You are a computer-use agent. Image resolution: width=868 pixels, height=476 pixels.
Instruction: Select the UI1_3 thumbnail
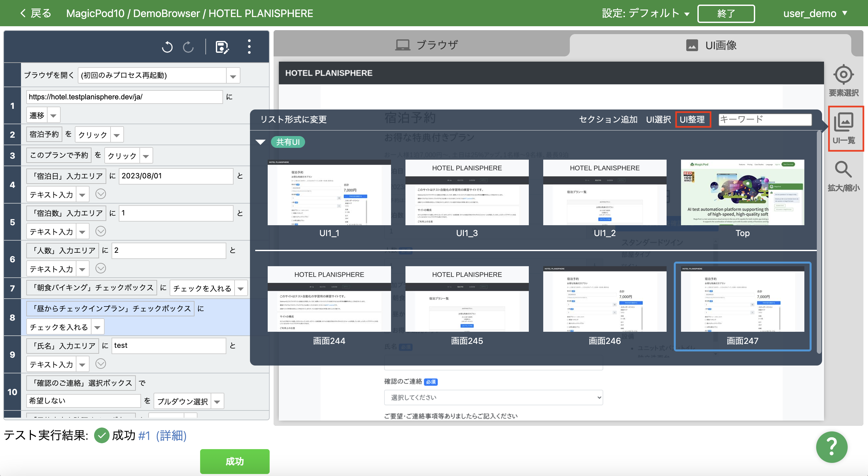467,192
